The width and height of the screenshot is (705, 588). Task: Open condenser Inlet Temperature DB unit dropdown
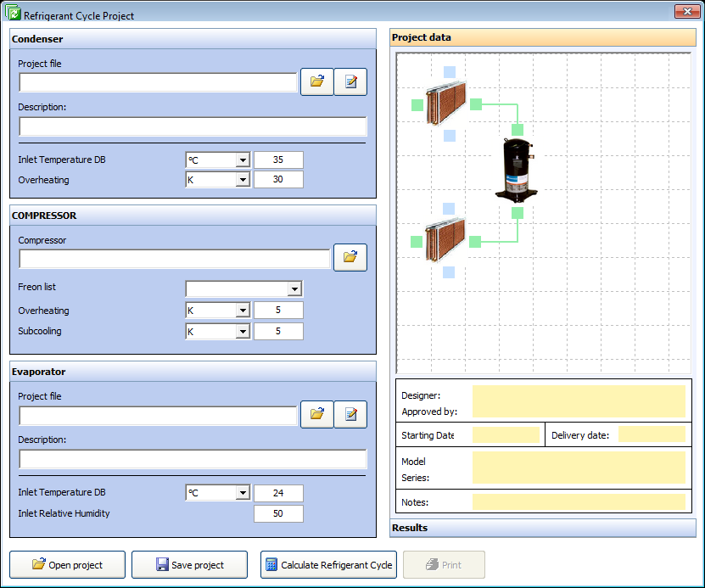click(243, 160)
